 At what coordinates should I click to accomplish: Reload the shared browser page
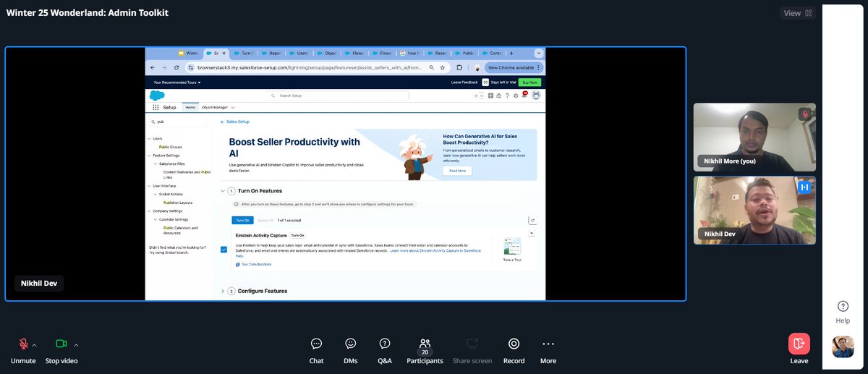[x=176, y=67]
